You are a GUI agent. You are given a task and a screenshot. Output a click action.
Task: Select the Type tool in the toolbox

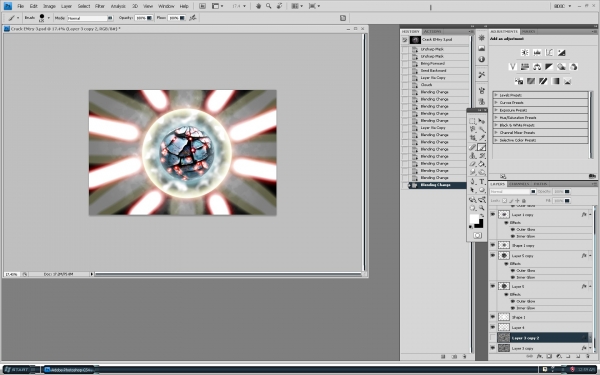click(482, 181)
